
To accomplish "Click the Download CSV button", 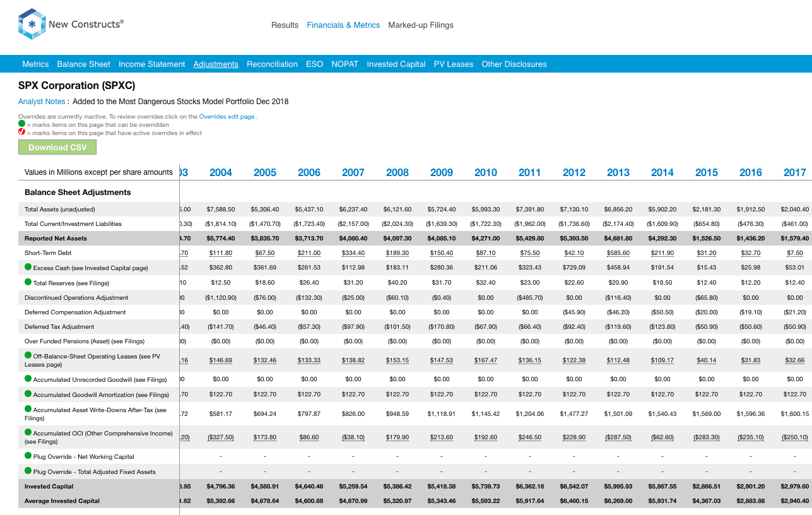I will (57, 147).
